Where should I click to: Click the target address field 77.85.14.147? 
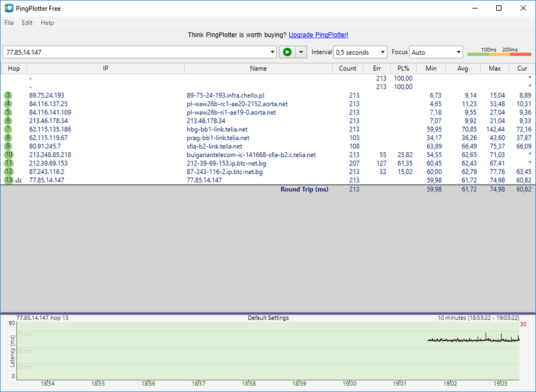137,53
